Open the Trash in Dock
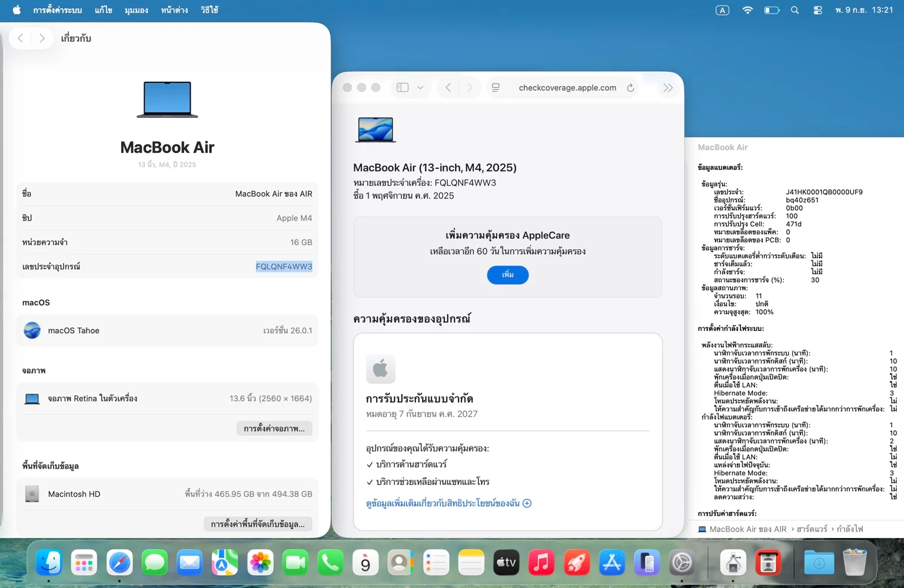Viewport: 904px width, 588px height. click(855, 563)
